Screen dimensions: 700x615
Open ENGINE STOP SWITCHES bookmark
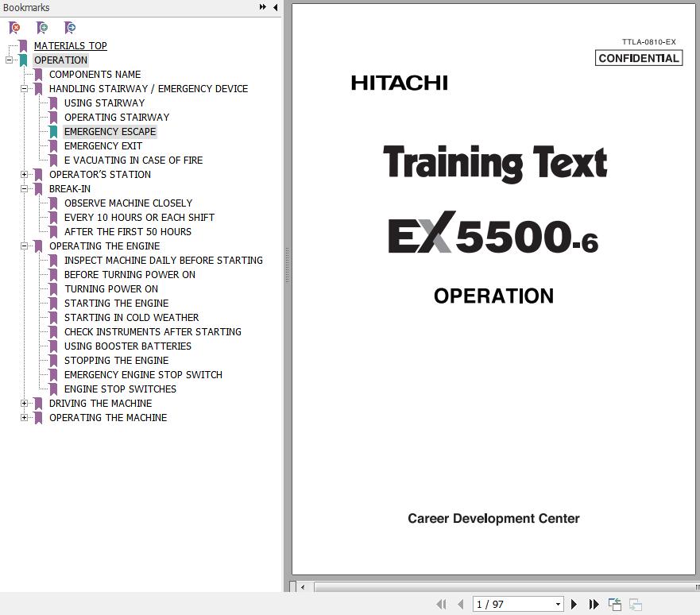click(x=120, y=389)
